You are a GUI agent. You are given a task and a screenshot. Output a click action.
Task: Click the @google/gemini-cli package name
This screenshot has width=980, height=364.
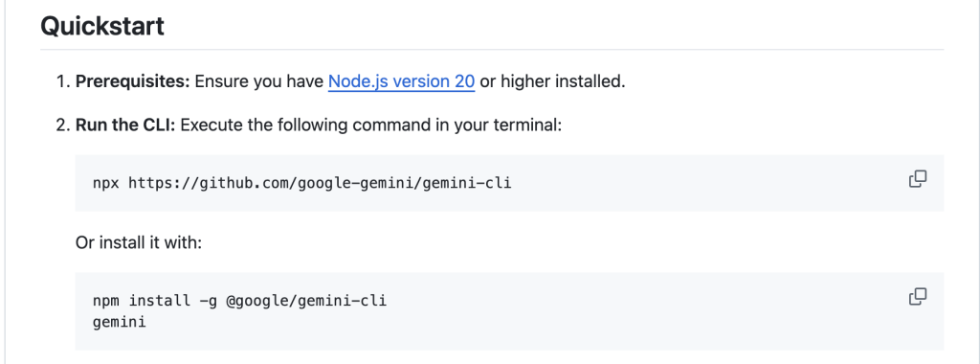(306, 302)
